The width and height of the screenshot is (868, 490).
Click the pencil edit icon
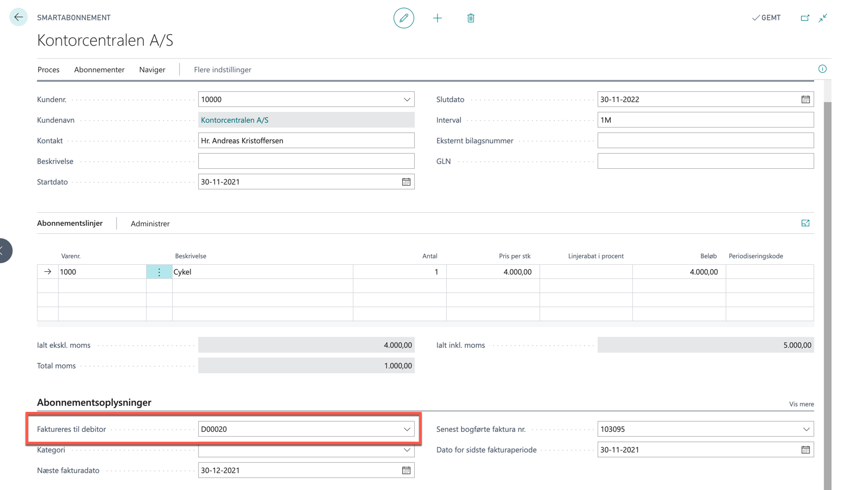click(403, 18)
